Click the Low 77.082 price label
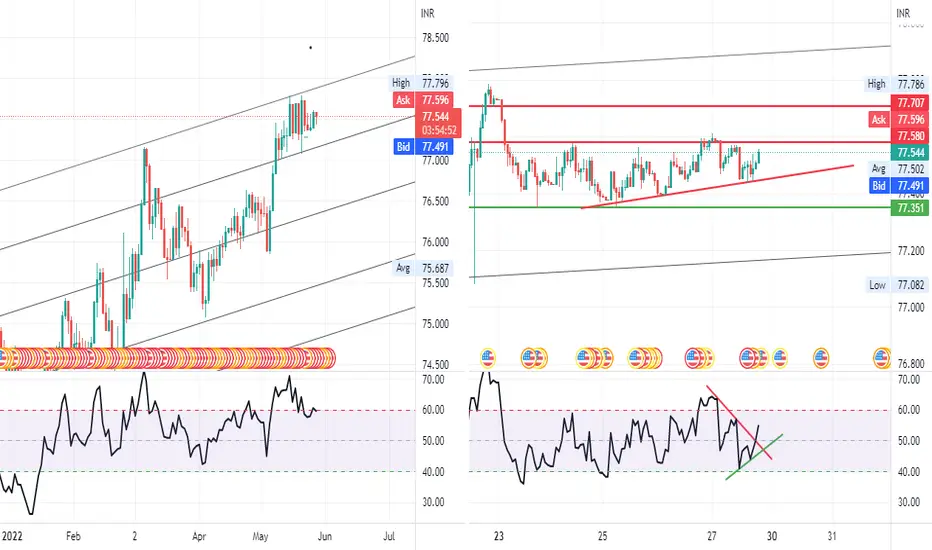 pos(898,285)
